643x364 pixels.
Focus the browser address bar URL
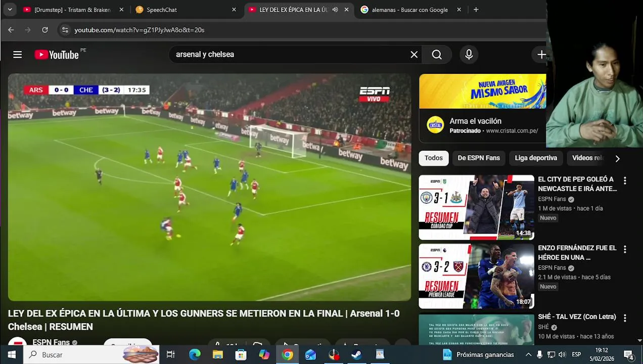140,30
